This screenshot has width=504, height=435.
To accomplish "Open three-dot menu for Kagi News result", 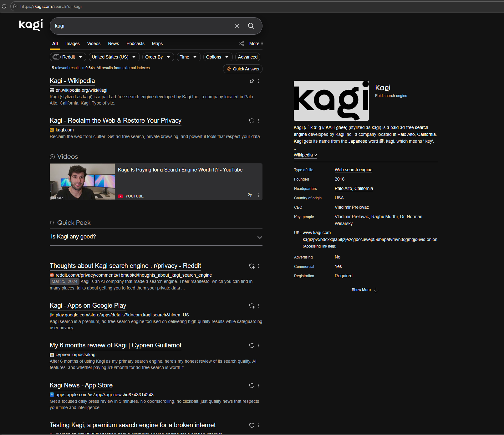I will coord(259,386).
